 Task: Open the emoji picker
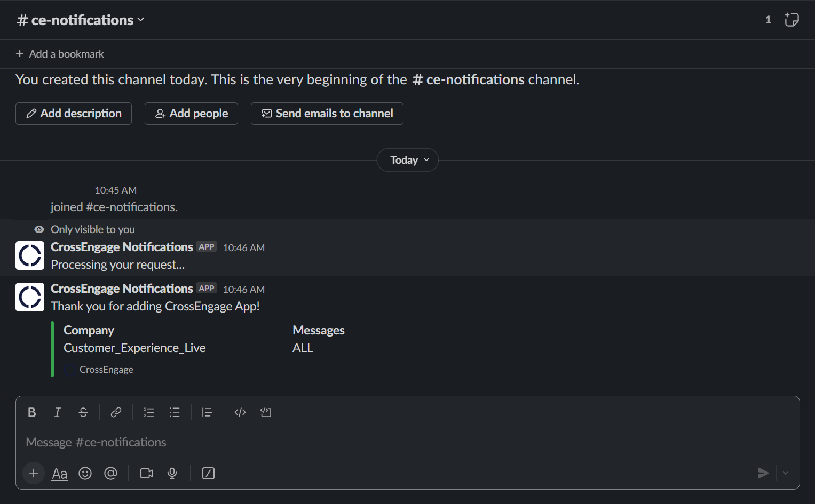pyautogui.click(x=85, y=473)
